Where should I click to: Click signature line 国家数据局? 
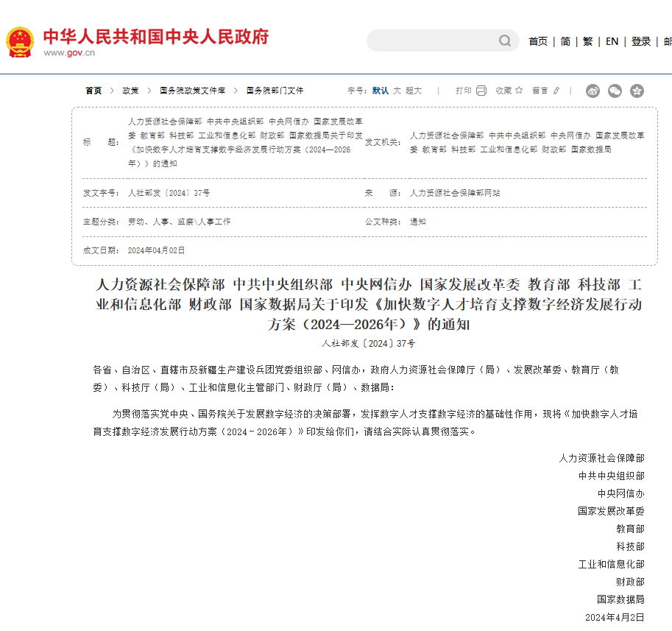(621, 599)
